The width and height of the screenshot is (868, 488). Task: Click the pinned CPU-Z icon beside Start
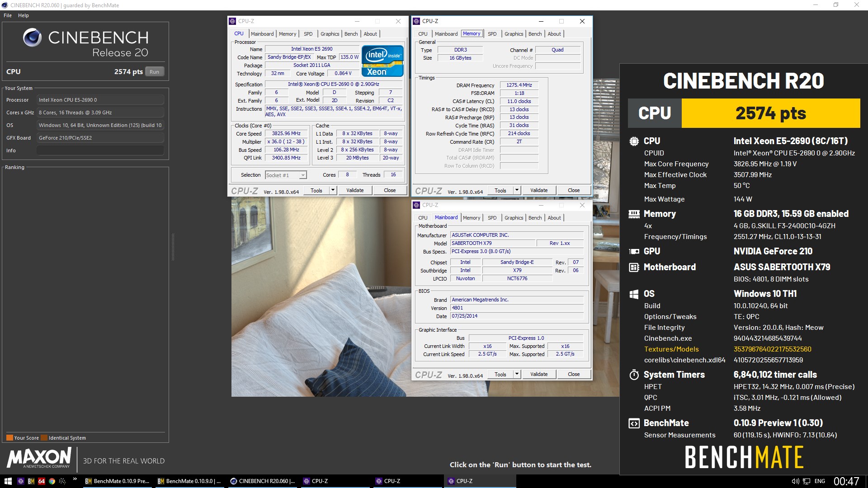[x=20, y=481]
